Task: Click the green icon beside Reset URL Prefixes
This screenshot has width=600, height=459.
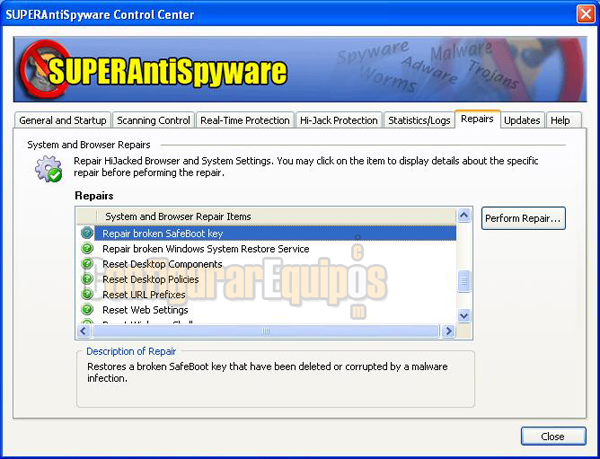Action: 87,294
